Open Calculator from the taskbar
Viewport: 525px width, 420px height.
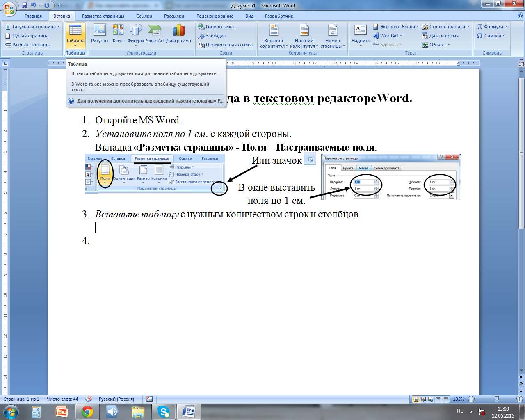coord(36,412)
